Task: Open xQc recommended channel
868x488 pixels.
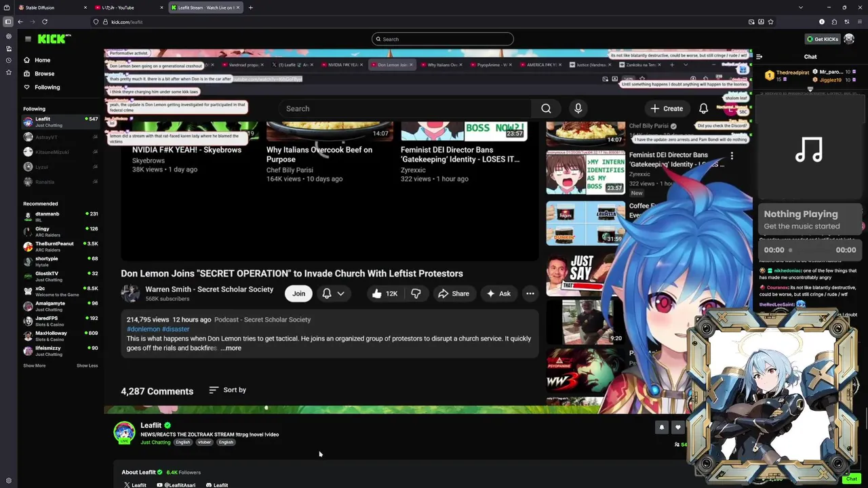Action: pyautogui.click(x=60, y=291)
